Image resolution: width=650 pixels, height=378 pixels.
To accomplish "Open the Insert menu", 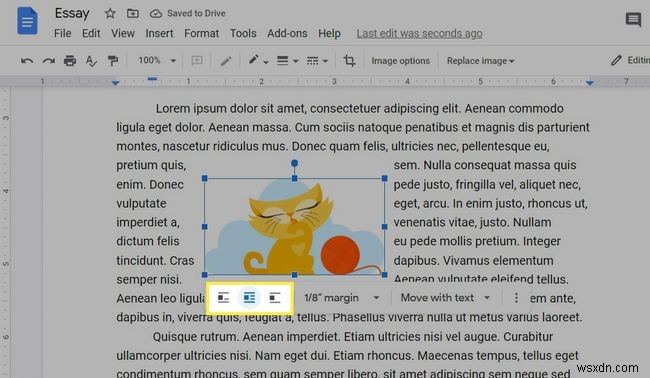I will tap(159, 33).
